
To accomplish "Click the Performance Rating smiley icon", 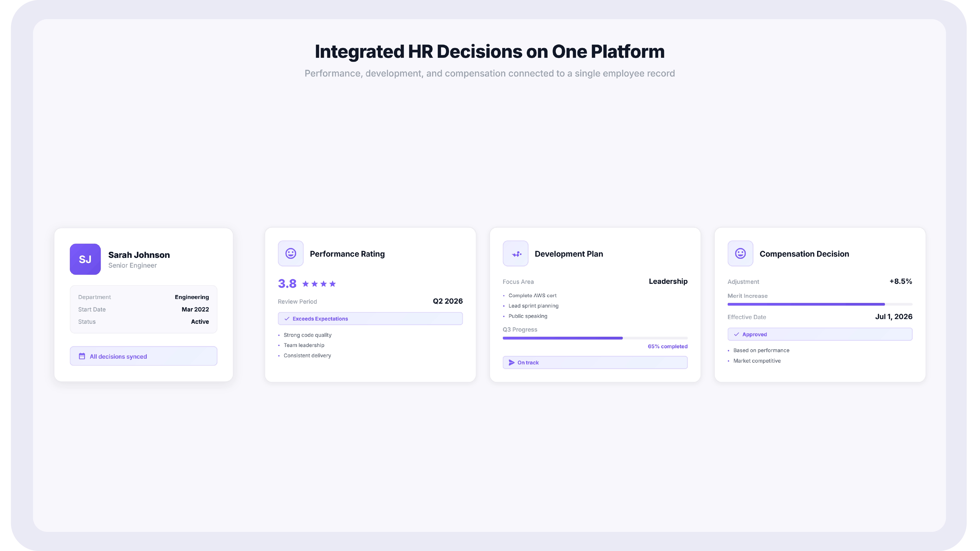I will click(291, 253).
